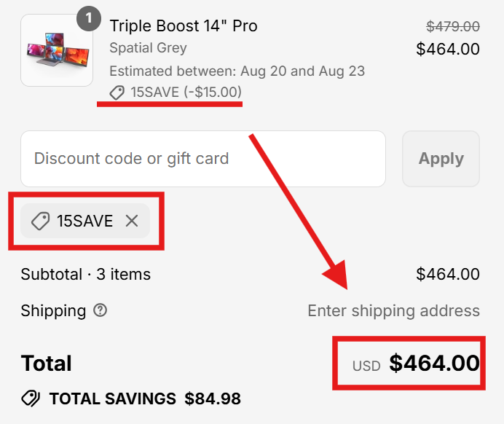
Task: Click the Enter shipping address text
Action: coord(393,311)
